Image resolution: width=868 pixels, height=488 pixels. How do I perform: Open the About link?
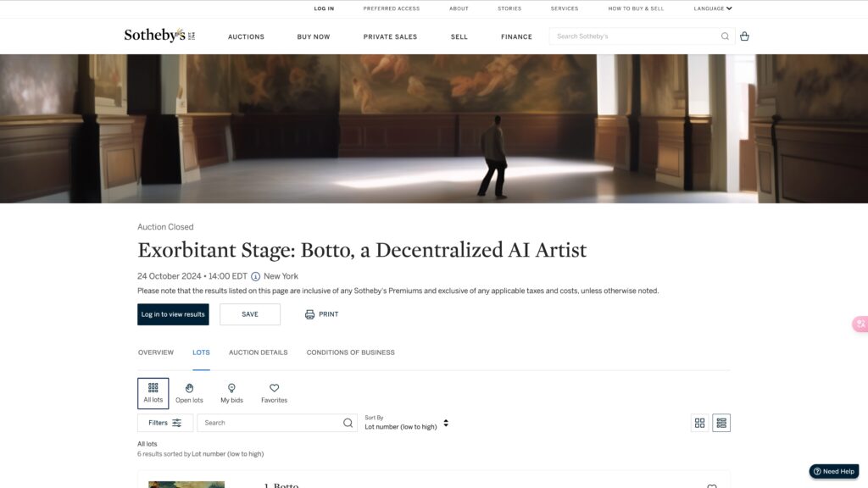click(x=459, y=8)
